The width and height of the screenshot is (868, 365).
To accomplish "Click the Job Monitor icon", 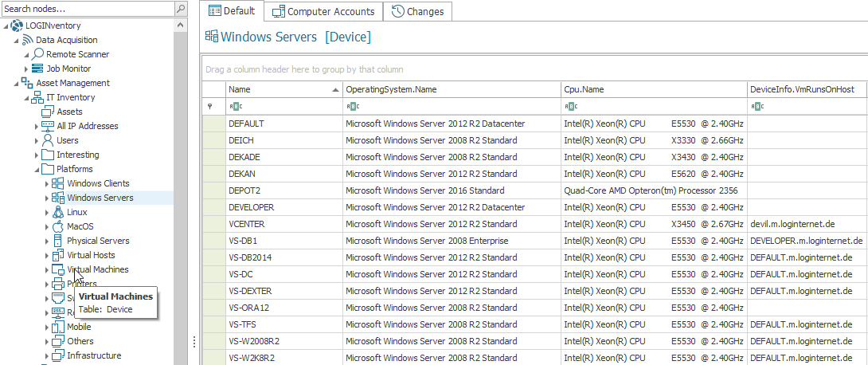I will [x=37, y=69].
